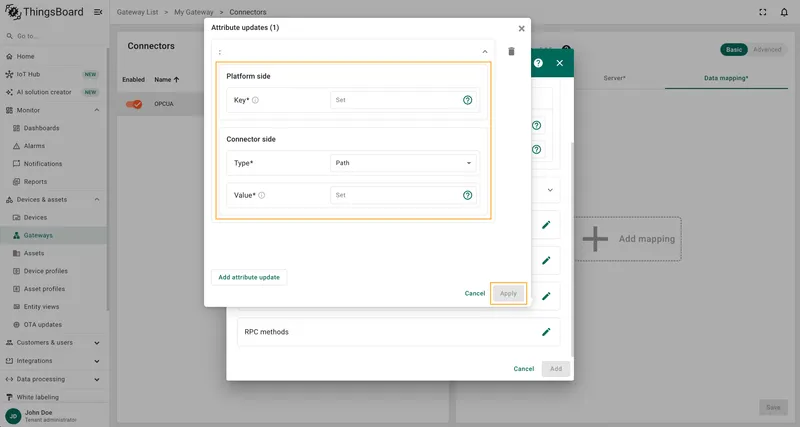Apply the attribute updates
Image resolution: width=800 pixels, height=427 pixels.
pyautogui.click(x=508, y=293)
